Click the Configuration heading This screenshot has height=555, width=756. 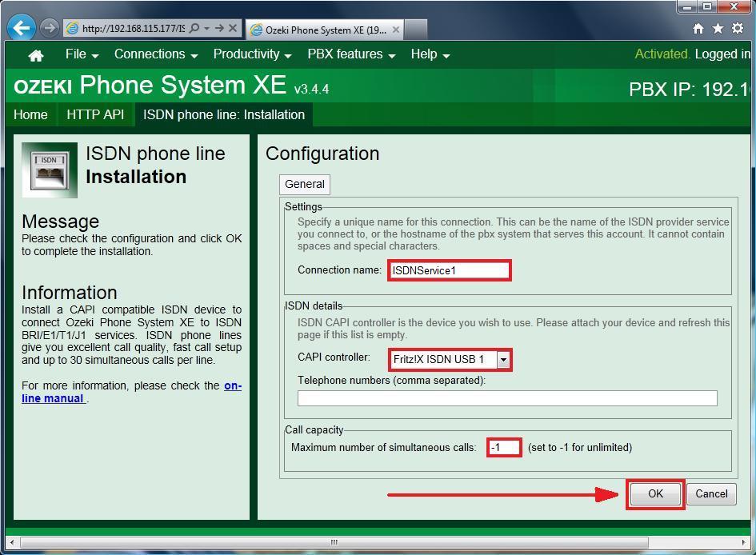[x=322, y=154]
